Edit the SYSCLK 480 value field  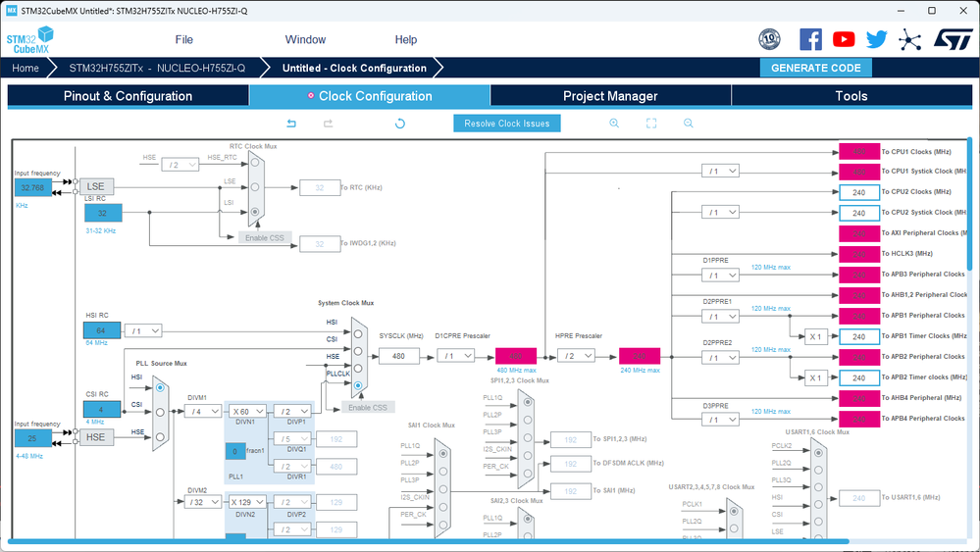click(398, 356)
